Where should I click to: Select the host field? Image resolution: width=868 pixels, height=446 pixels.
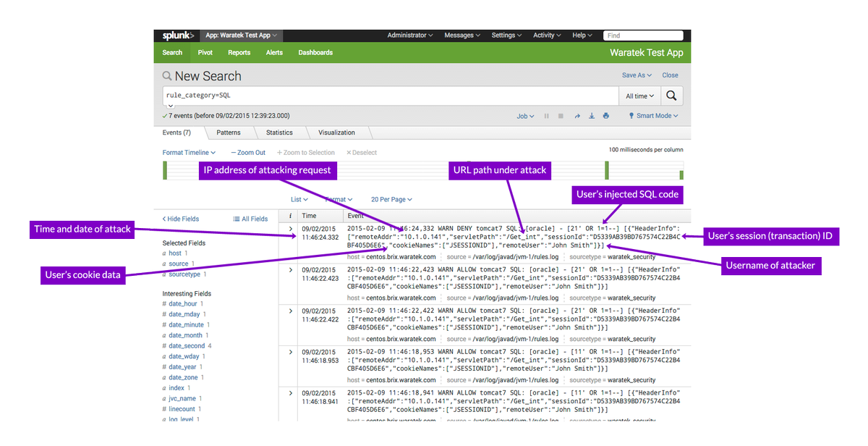(175, 253)
